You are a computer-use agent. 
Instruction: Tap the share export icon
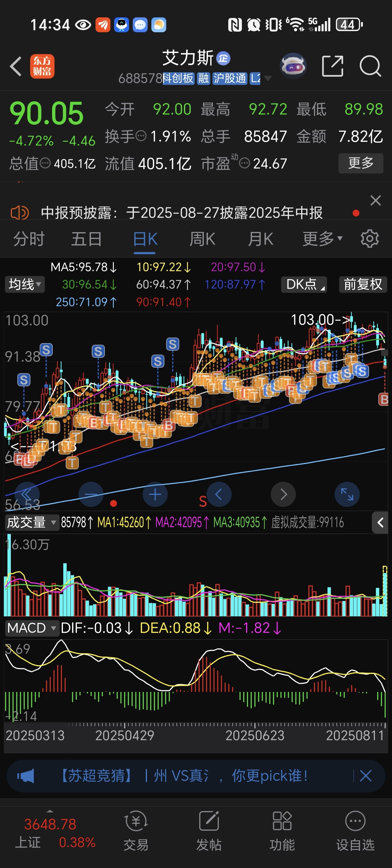click(332, 66)
